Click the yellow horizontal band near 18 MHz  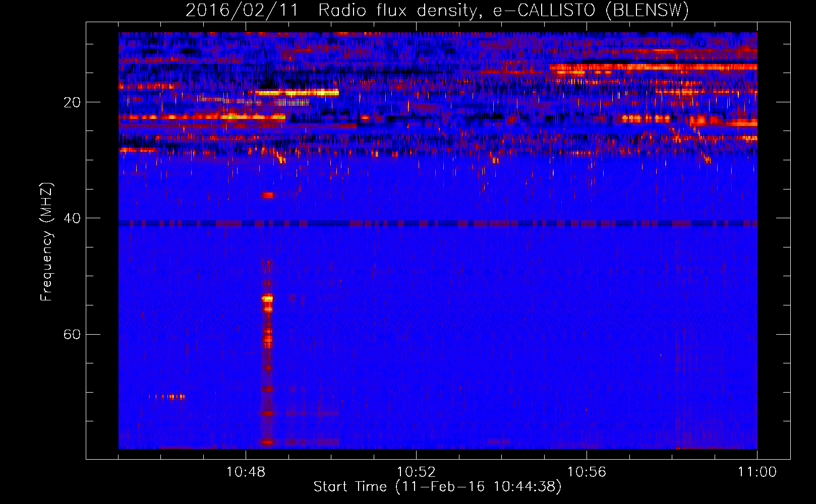point(297,93)
